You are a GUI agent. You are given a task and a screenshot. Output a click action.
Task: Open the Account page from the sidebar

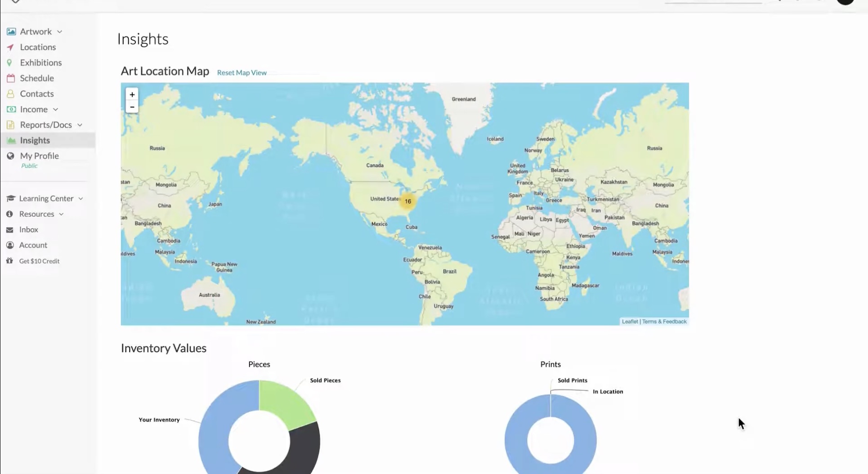(33, 245)
